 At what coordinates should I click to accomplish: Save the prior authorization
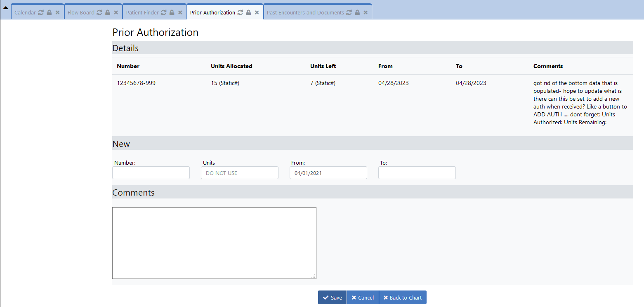pyautogui.click(x=332, y=297)
